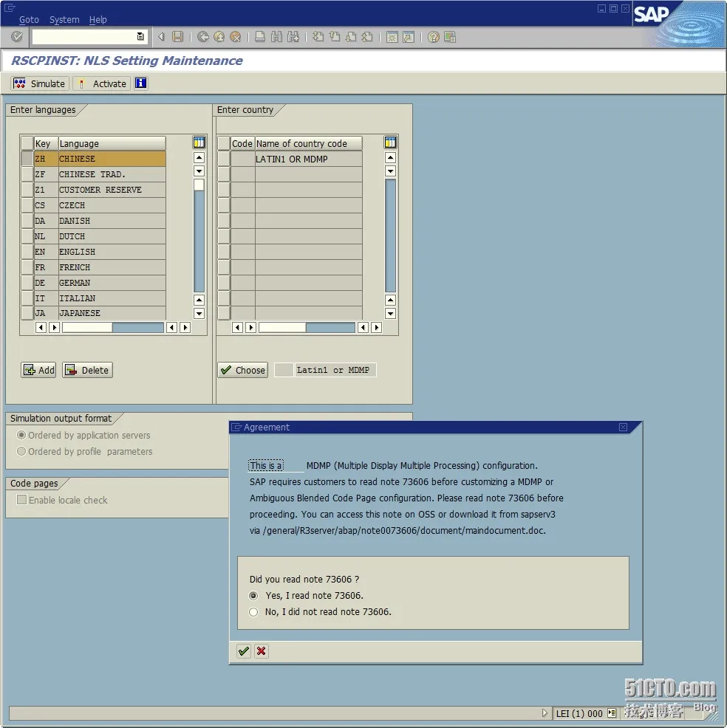Click the status bar icon beside LEI (1) 000

click(612, 712)
